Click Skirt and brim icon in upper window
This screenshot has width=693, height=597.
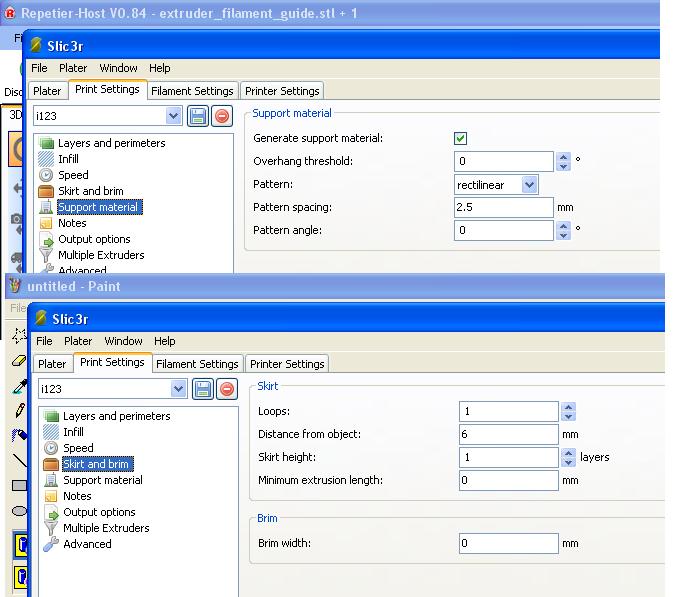tap(46, 191)
